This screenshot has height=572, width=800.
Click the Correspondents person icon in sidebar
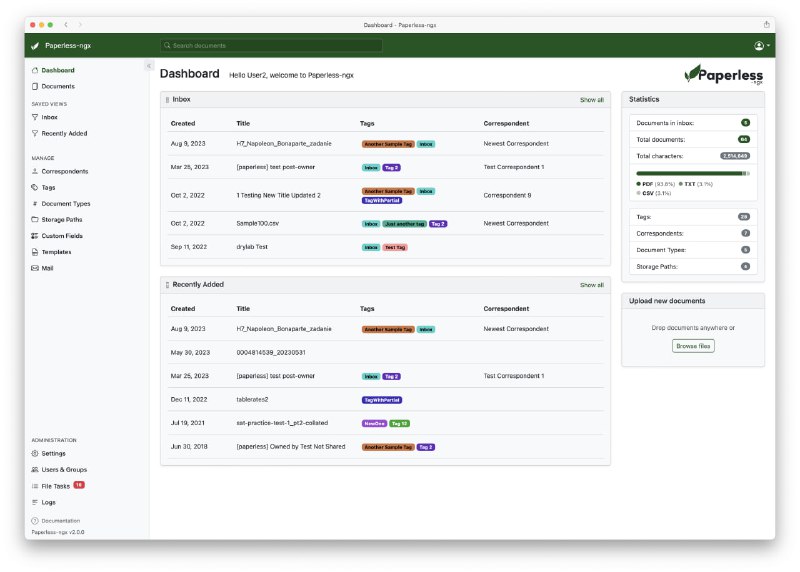pos(36,171)
